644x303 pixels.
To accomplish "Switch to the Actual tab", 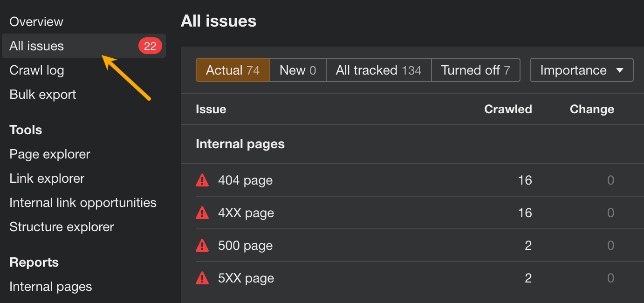I will (x=233, y=70).
